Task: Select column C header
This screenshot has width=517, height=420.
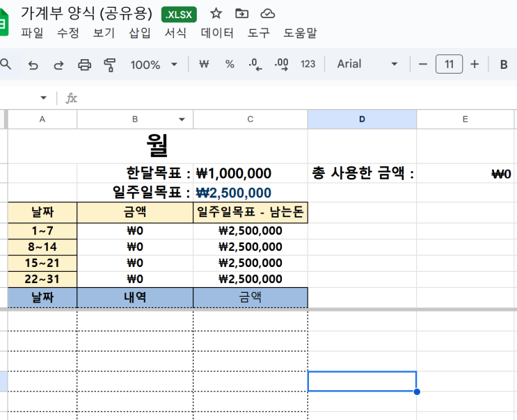Action: point(250,119)
